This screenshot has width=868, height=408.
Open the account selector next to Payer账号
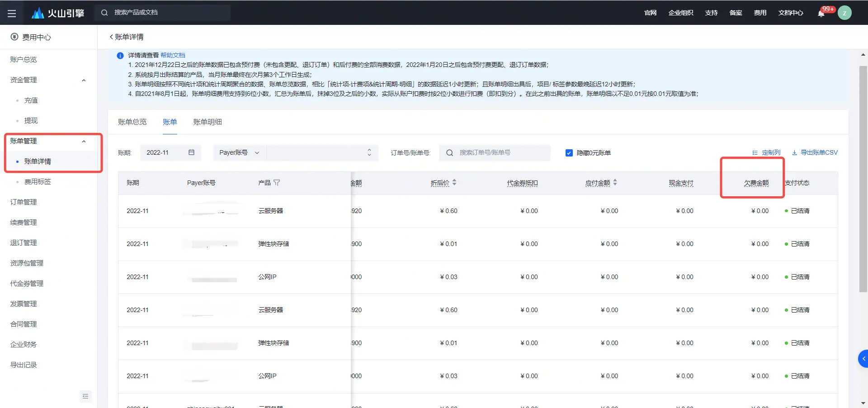point(322,153)
